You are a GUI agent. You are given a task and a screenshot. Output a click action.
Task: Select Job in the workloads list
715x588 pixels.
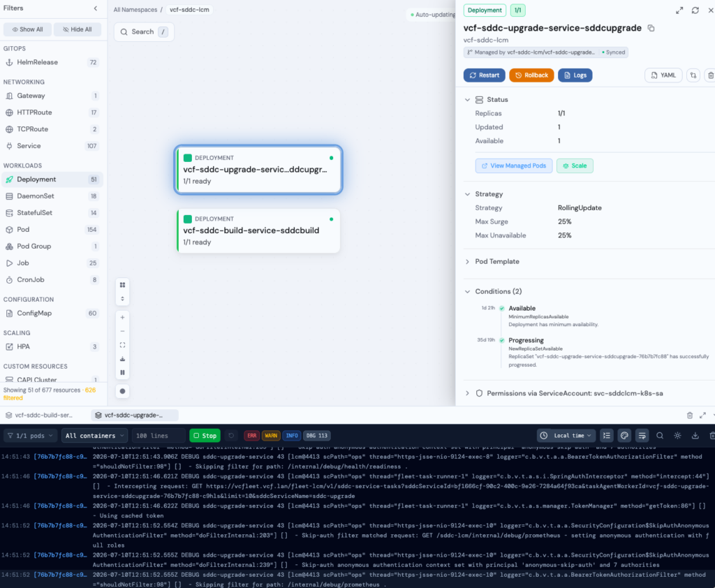pos(52,263)
